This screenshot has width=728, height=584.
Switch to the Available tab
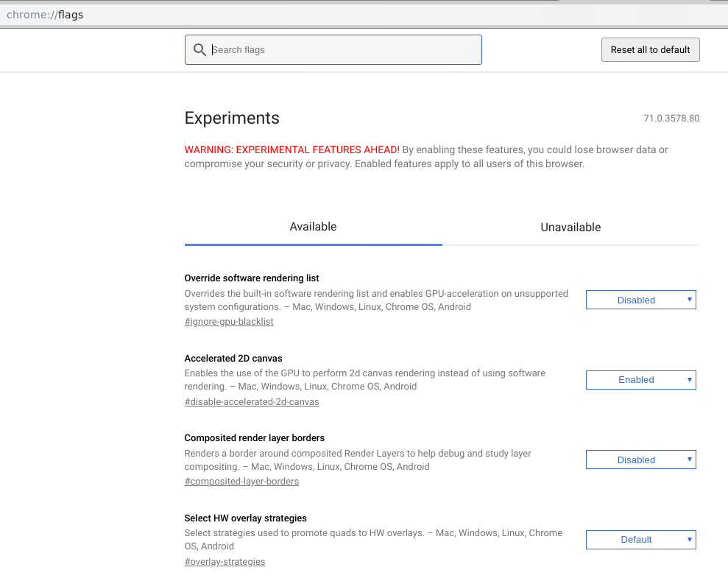point(313,227)
